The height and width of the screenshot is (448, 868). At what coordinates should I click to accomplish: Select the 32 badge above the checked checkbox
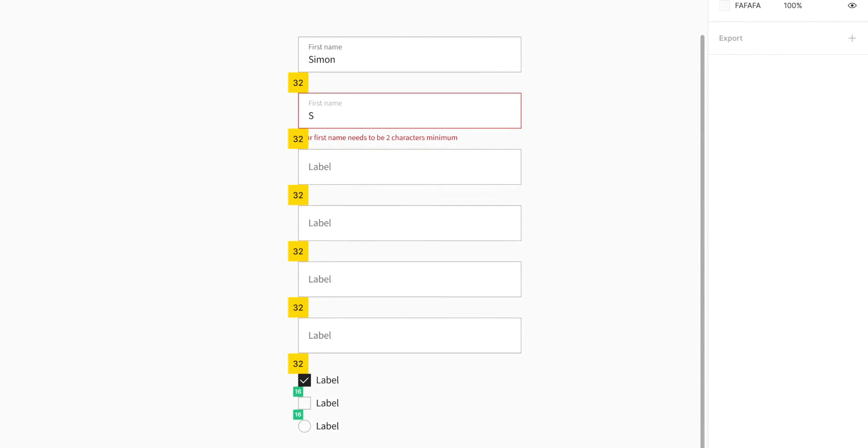pyautogui.click(x=298, y=364)
